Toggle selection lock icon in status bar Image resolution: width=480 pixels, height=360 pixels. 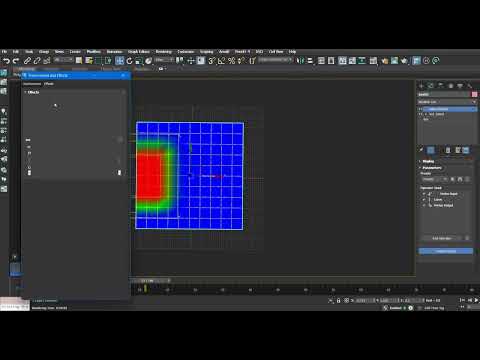point(338,301)
